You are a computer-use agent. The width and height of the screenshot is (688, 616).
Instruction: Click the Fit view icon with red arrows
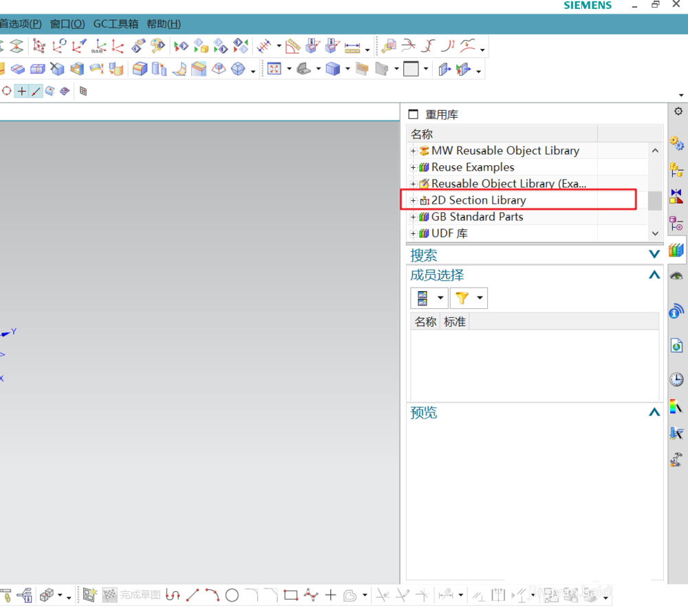click(275, 69)
